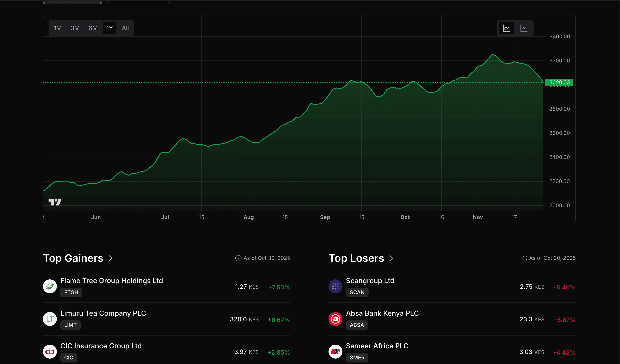Open Flame Tree Group Holdings Ltd

pos(111,281)
